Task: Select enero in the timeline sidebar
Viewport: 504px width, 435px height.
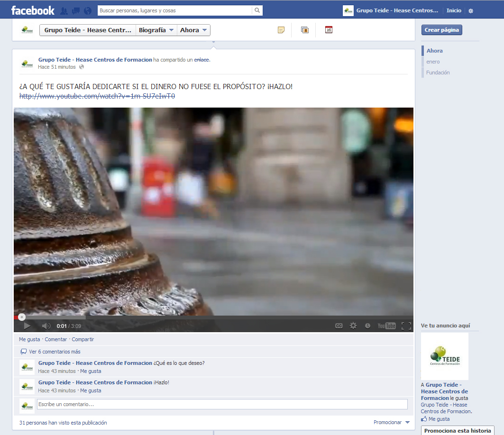Action: [433, 62]
